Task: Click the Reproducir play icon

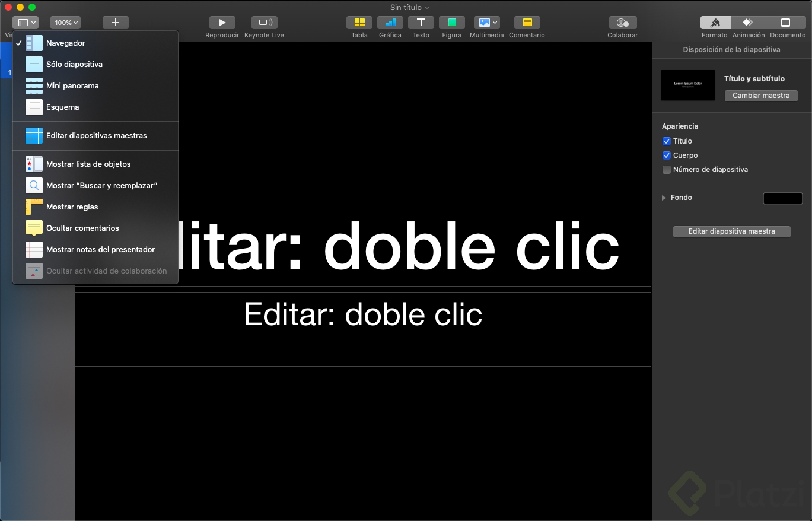Action: click(x=222, y=23)
